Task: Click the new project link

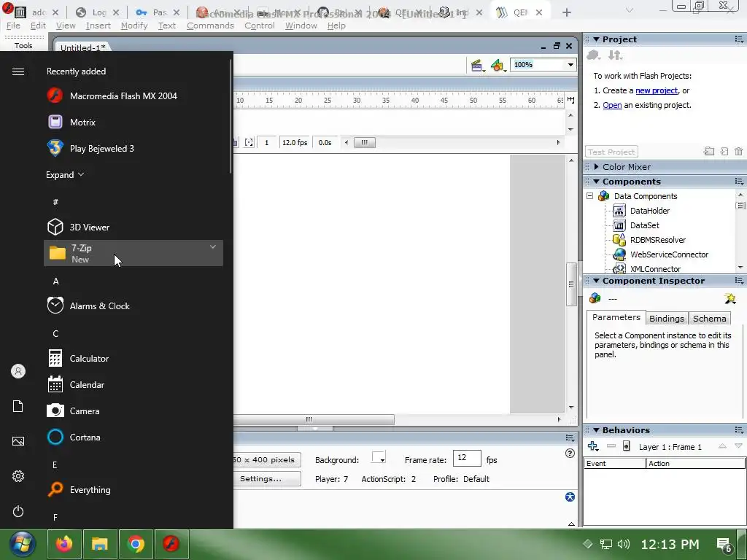Action: click(x=657, y=90)
